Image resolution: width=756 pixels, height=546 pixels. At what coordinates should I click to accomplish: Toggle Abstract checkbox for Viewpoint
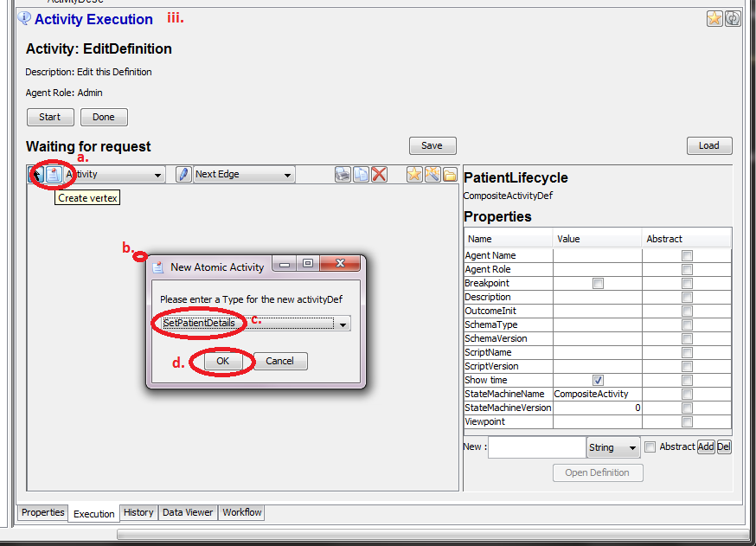click(x=687, y=422)
